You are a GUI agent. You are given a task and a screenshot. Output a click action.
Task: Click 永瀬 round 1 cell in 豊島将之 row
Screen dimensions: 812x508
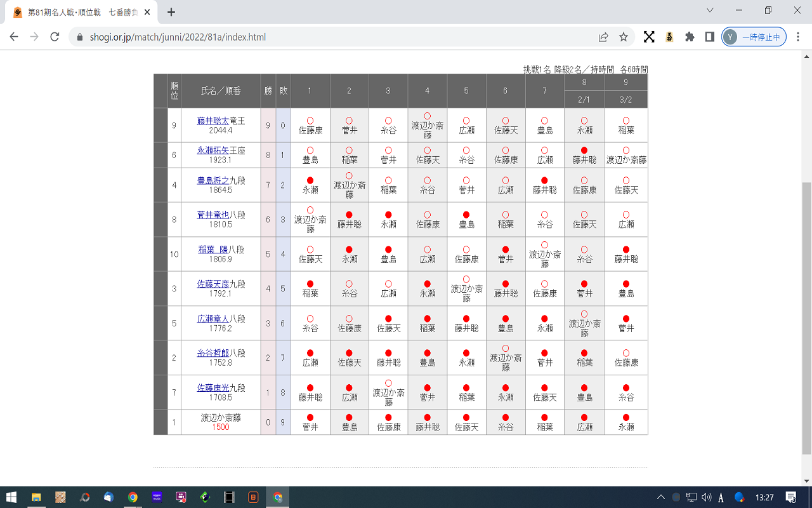(x=310, y=185)
